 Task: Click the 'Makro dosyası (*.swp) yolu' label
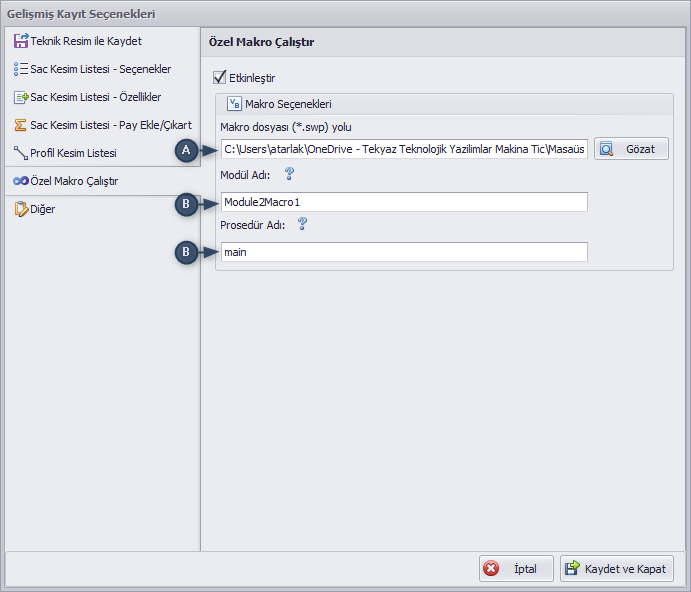pos(286,127)
